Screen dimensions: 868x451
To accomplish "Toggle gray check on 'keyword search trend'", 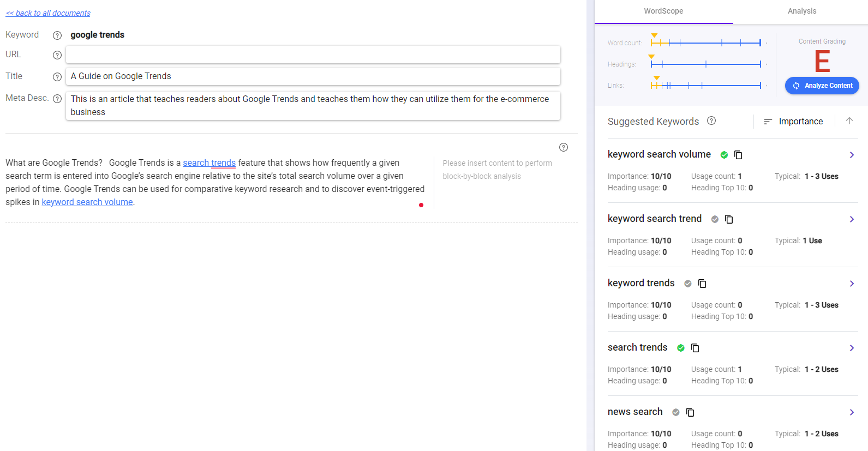I will click(x=715, y=219).
